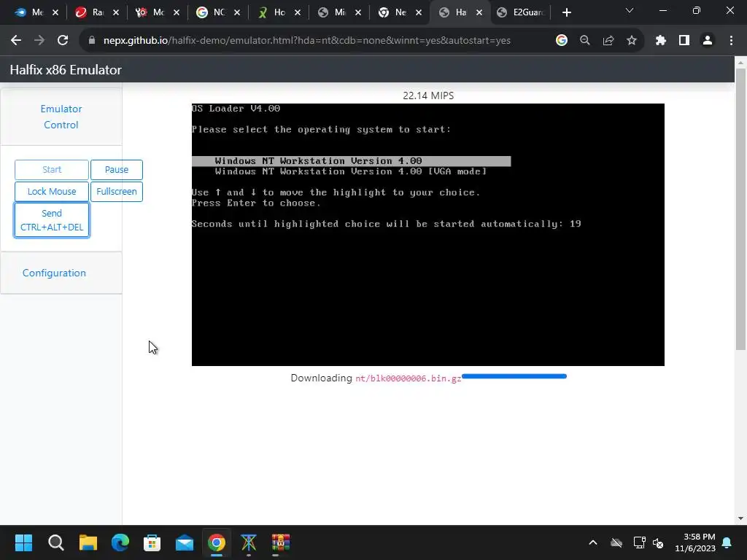Switch to the 'Ho' tab
The width and height of the screenshot is (747, 560).
[x=273, y=12]
